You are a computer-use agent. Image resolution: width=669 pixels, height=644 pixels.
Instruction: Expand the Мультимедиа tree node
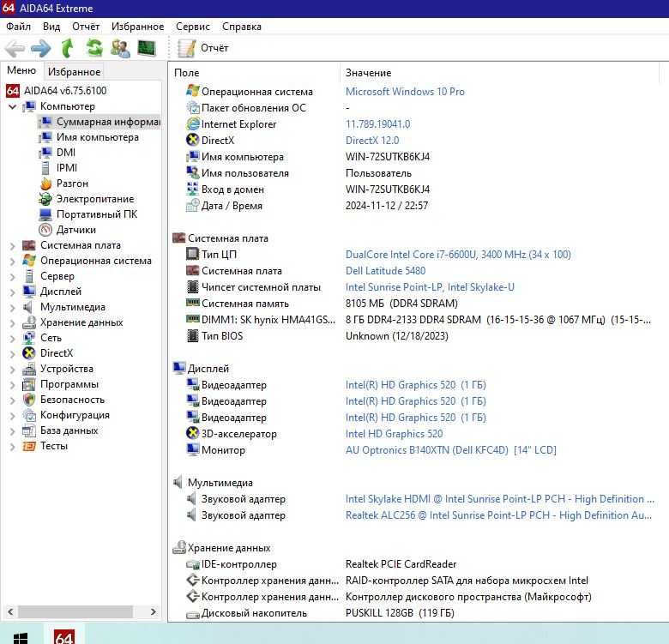[12, 308]
